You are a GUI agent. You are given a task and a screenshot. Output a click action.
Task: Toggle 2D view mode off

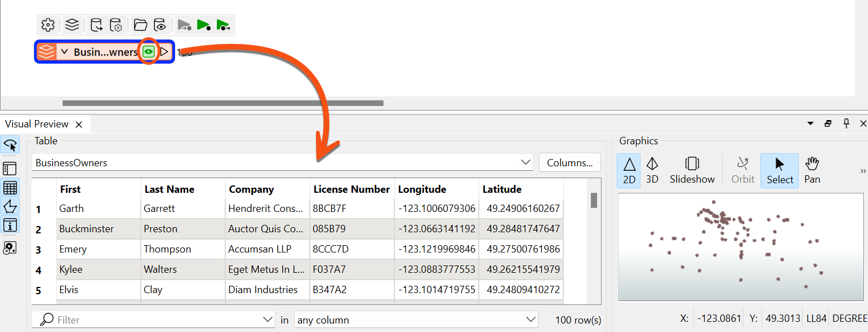coord(629,170)
